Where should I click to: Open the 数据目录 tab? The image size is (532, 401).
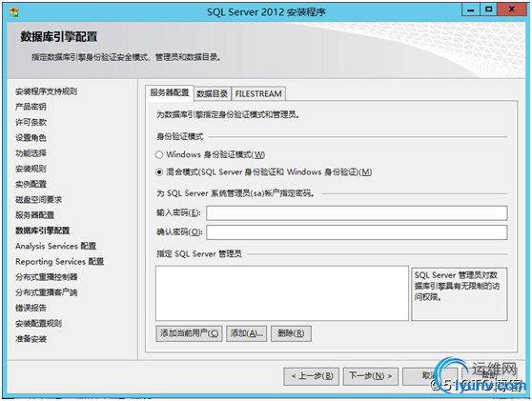213,94
